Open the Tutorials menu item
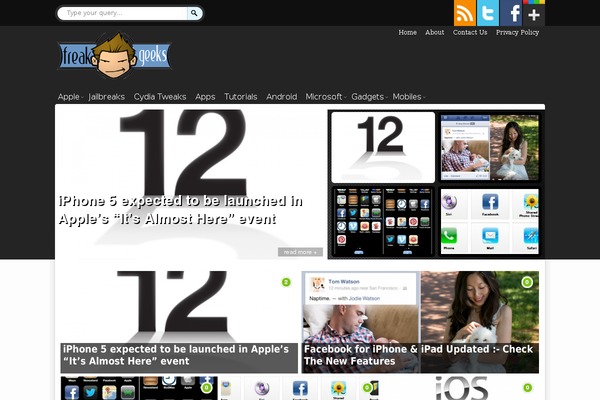Screen dimensions: 600x400 click(x=241, y=97)
